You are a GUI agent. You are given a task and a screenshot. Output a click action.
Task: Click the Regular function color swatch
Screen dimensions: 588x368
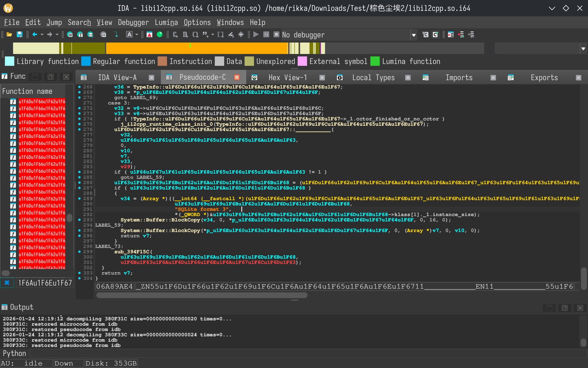[x=86, y=61]
